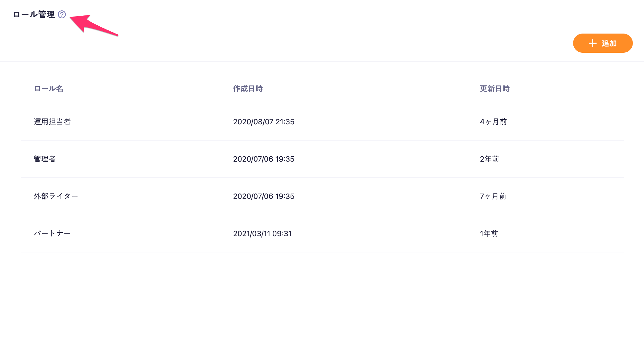
Task: Click the help question mark icon
Action: 62,14
